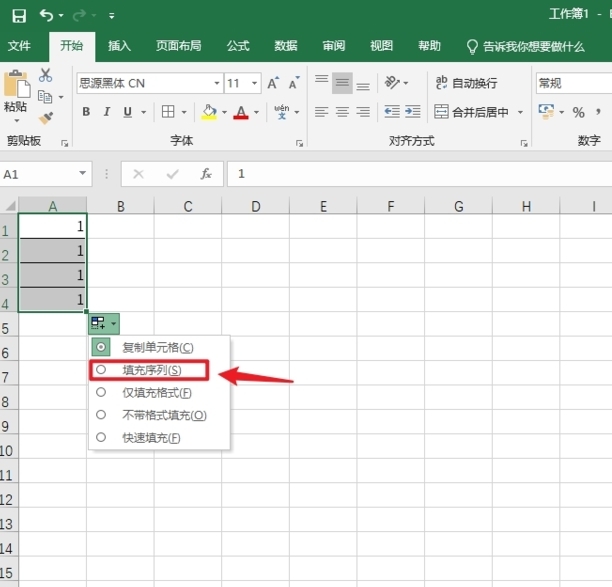
Task: Switch to the 插入 tab
Action: click(119, 46)
